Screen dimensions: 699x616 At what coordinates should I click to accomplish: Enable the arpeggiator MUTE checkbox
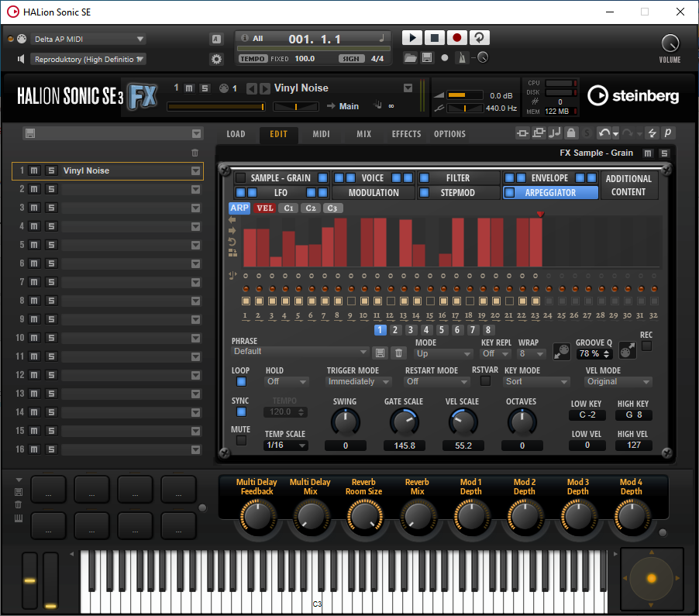[x=241, y=440]
